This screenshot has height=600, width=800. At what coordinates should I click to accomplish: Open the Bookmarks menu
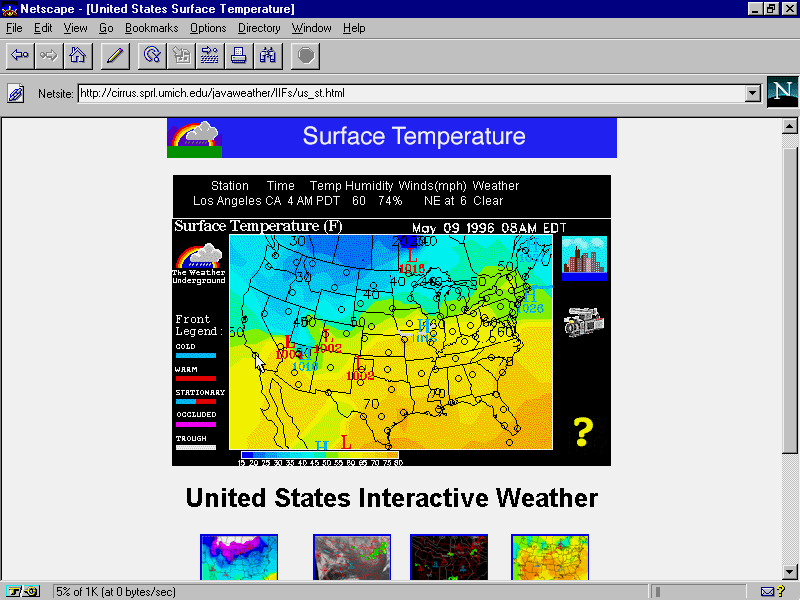pyautogui.click(x=151, y=28)
